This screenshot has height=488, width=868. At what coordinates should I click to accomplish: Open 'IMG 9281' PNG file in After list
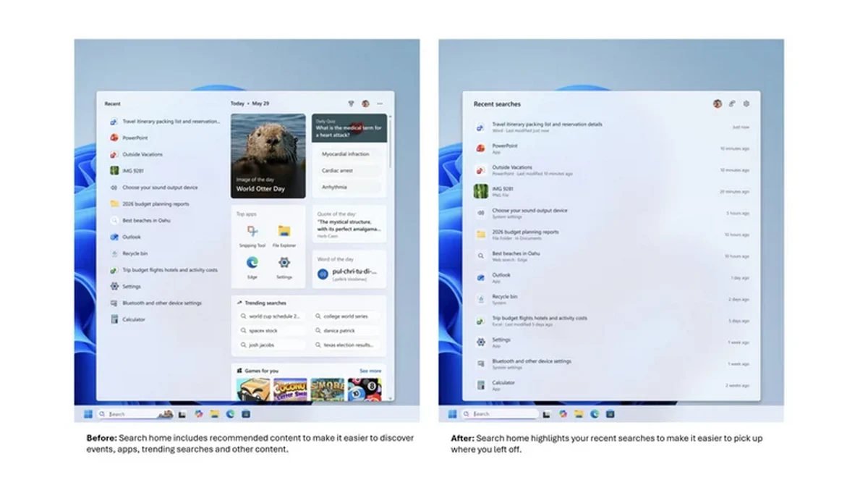pyautogui.click(x=612, y=191)
